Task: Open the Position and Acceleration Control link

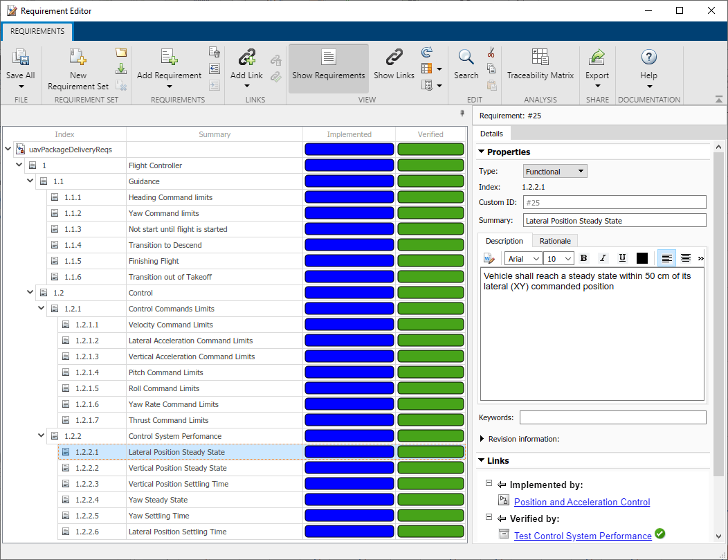Action: pyautogui.click(x=581, y=502)
